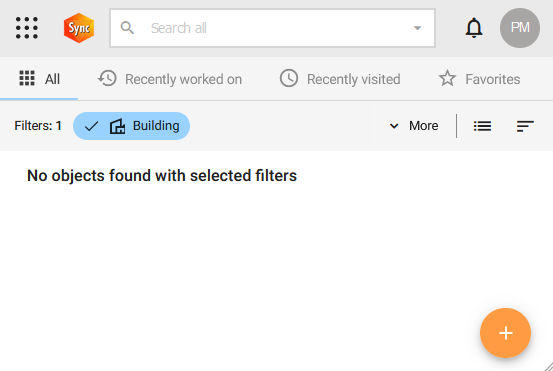Click the magnifier search icon

click(127, 28)
